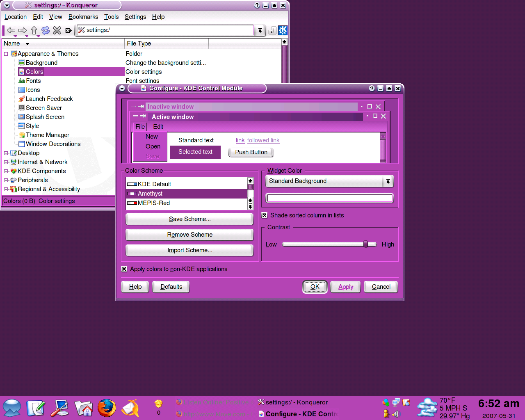This screenshot has width=525, height=420.
Task: Open the Bookmarks menu
Action: [83, 17]
